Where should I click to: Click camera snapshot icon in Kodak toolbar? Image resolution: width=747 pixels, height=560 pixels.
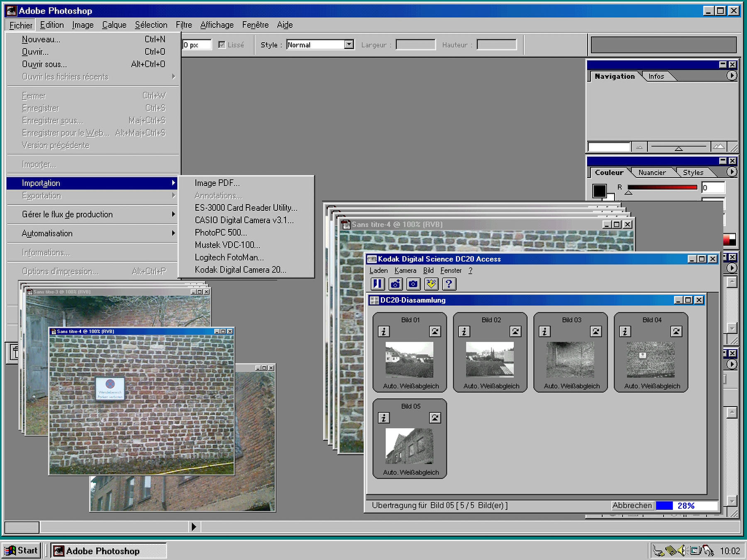point(413,284)
